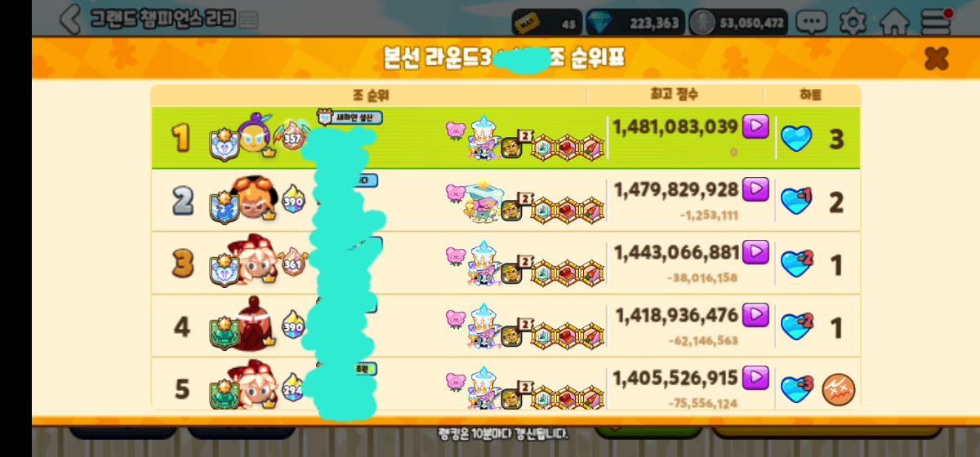
Task: Play replay for the 1,479,829,928 score
Action: pos(756,189)
